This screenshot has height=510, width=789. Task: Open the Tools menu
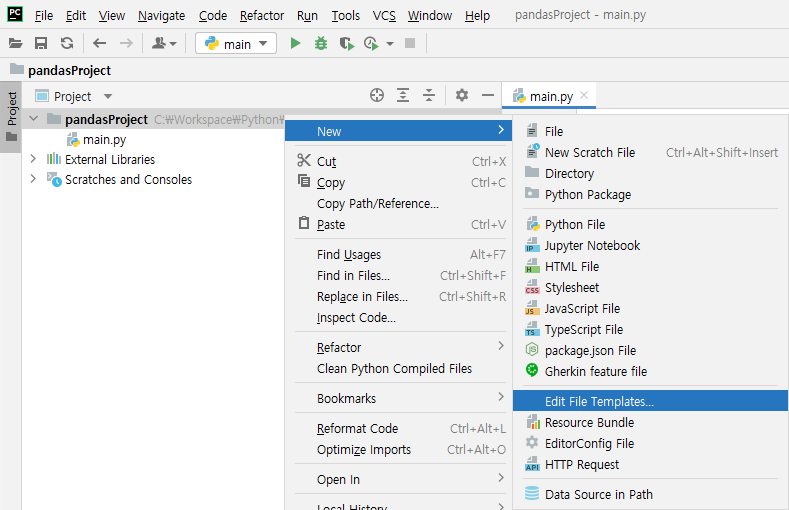346,16
